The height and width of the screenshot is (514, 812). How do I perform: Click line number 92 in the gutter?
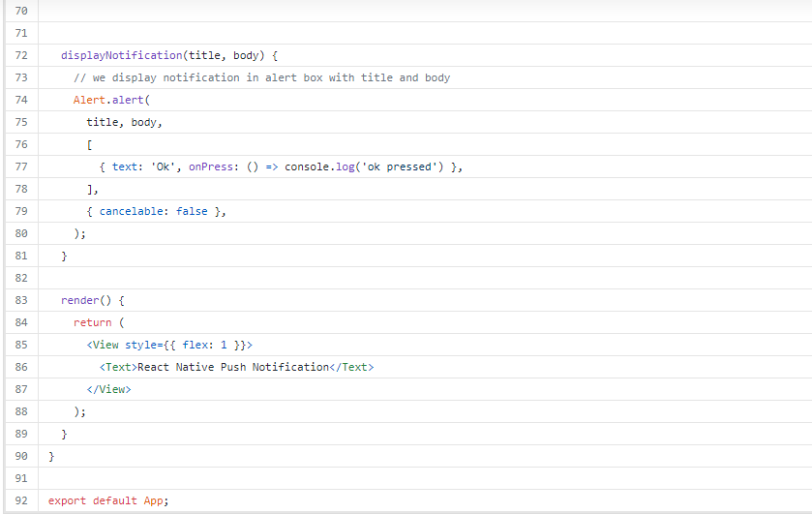pos(21,500)
